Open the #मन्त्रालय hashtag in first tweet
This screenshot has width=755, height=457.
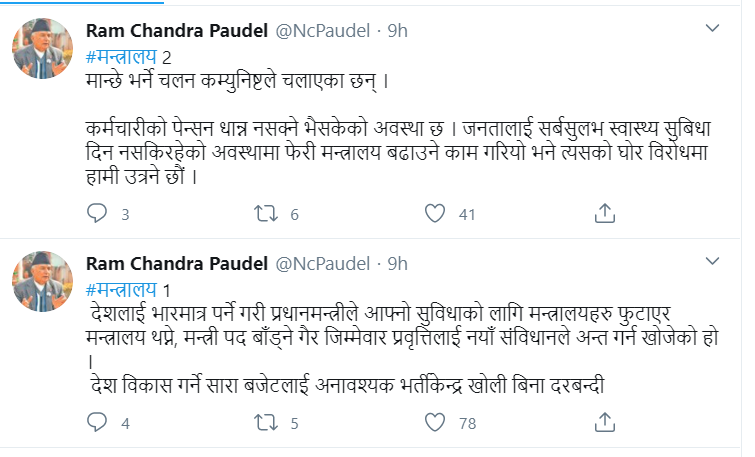pyautogui.click(x=122, y=56)
